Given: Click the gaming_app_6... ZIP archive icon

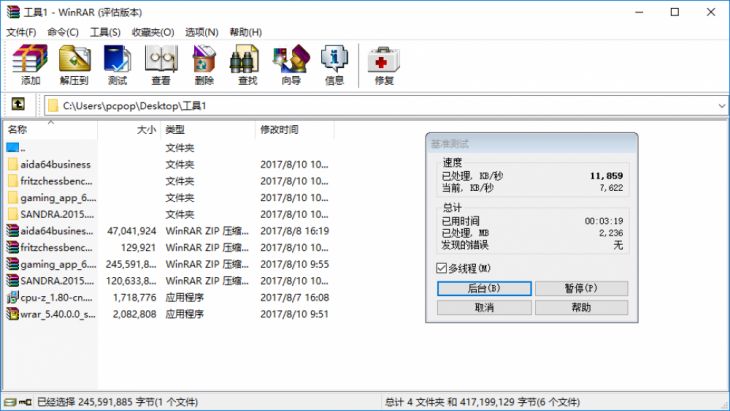Looking at the screenshot, I should (13, 264).
